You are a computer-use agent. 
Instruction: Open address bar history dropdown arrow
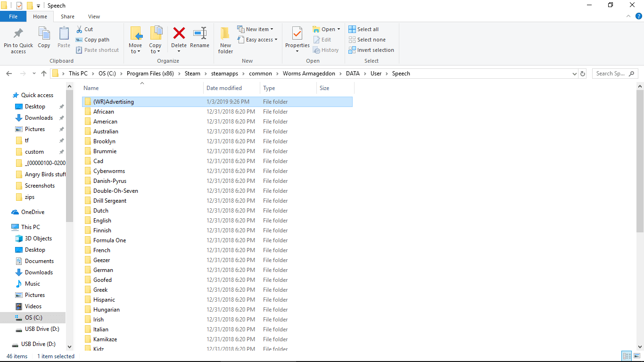574,74
